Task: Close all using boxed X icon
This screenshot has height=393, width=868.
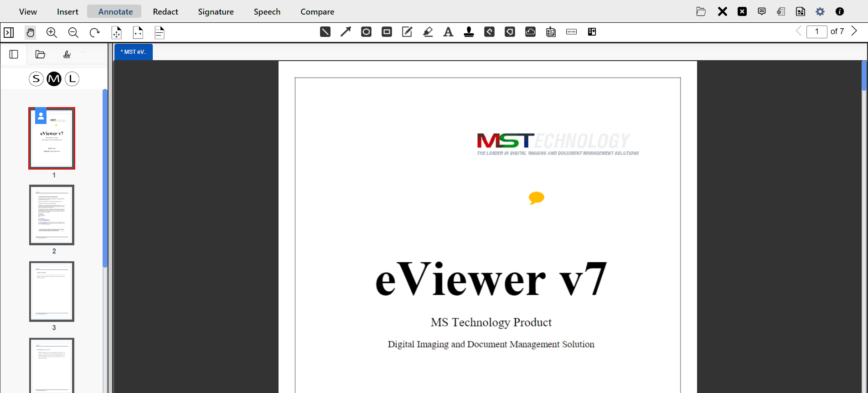Action: (742, 11)
